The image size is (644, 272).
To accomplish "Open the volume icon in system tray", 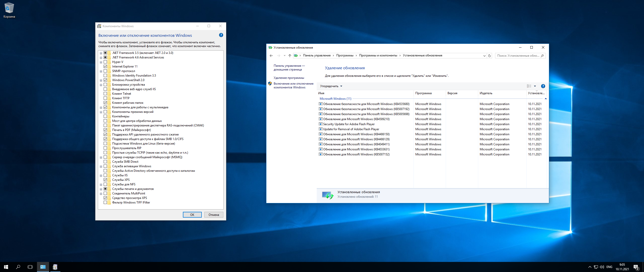I will point(602,267).
